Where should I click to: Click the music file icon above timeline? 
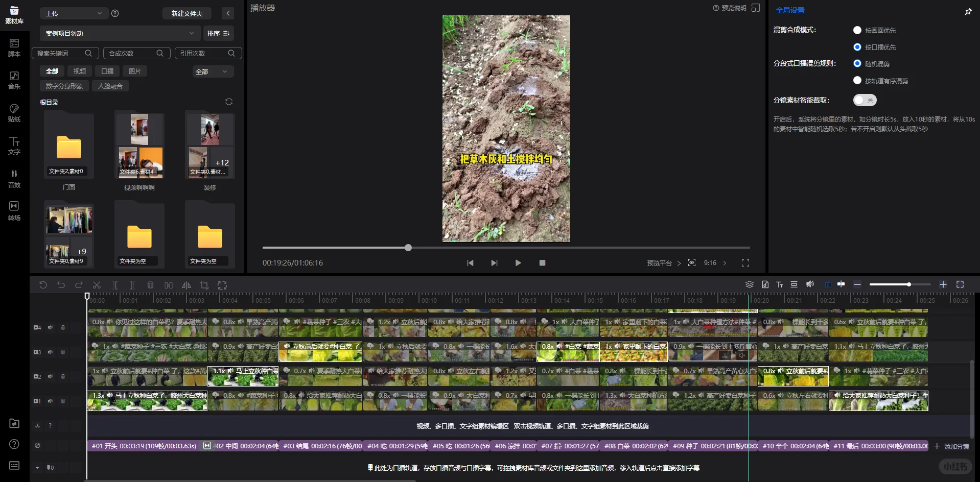point(765,284)
